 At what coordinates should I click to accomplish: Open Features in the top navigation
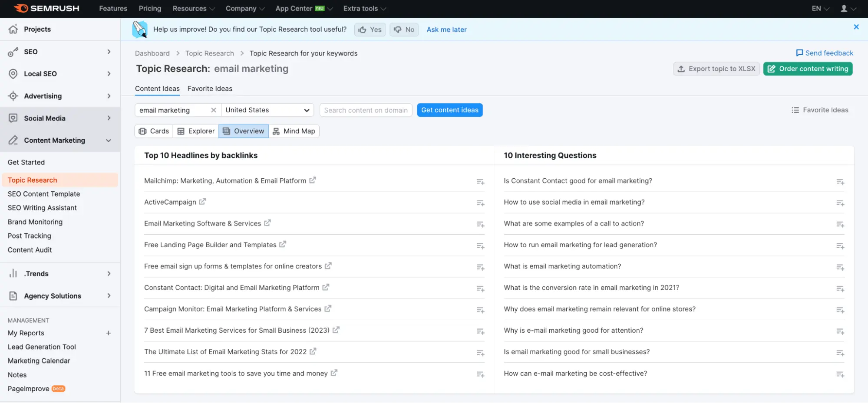click(113, 9)
